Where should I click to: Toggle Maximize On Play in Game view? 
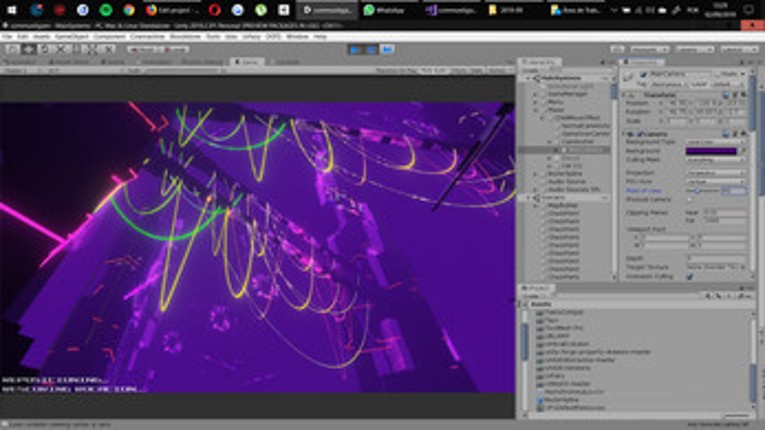396,71
